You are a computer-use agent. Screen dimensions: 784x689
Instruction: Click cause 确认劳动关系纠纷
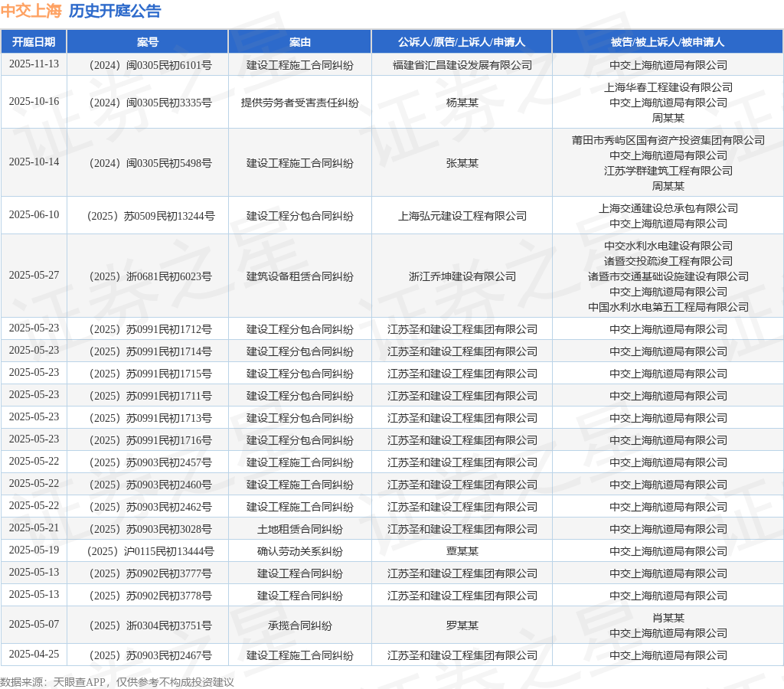pyautogui.click(x=299, y=551)
